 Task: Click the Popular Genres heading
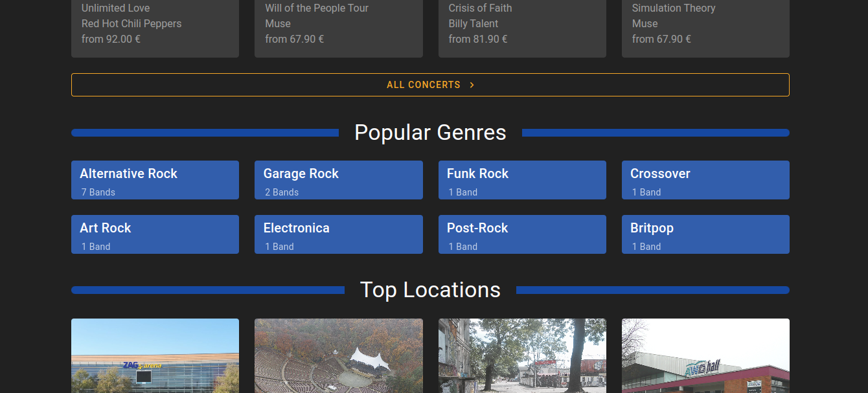(430, 133)
